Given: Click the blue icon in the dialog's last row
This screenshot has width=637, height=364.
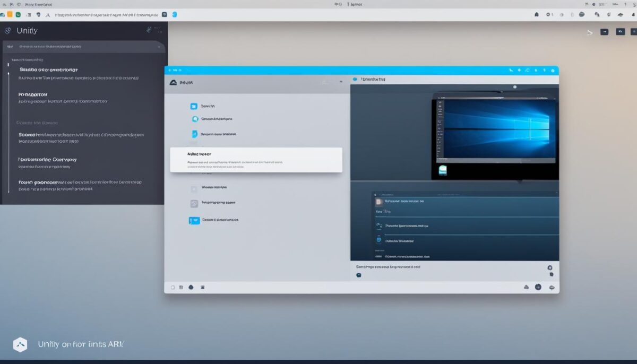Looking at the screenshot, I should (x=194, y=220).
